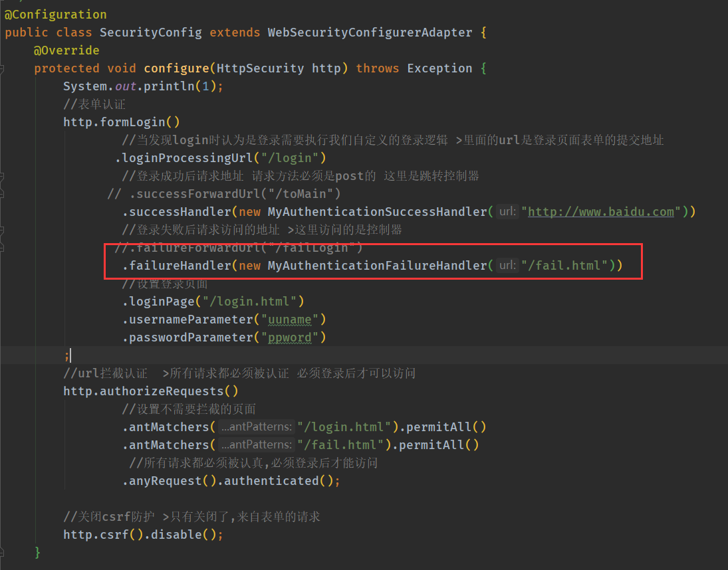Viewport: 728px width, 570px height.
Task: Click the @Configuration annotation
Action: 55,14
